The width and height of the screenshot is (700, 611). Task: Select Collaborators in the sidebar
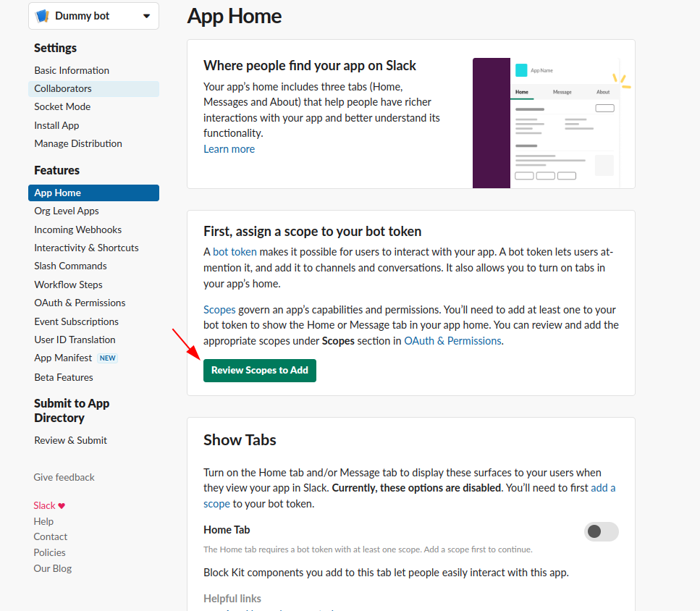tap(63, 88)
